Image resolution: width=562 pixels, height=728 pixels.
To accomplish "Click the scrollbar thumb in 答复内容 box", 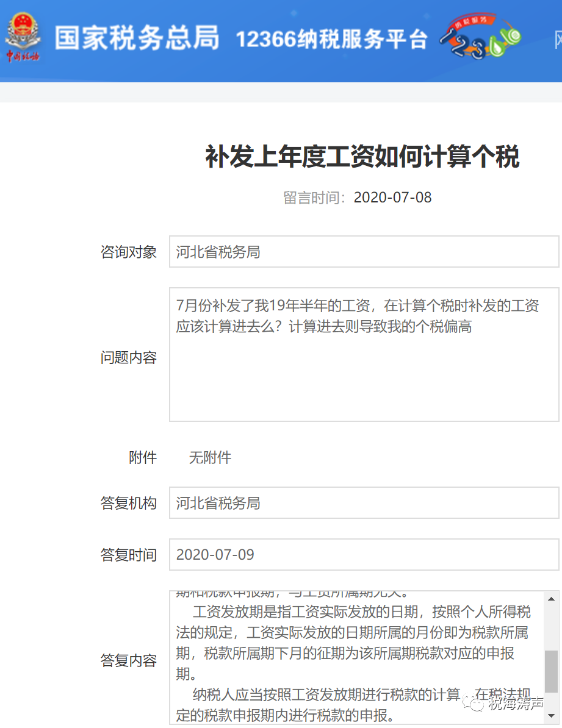I will [x=551, y=671].
